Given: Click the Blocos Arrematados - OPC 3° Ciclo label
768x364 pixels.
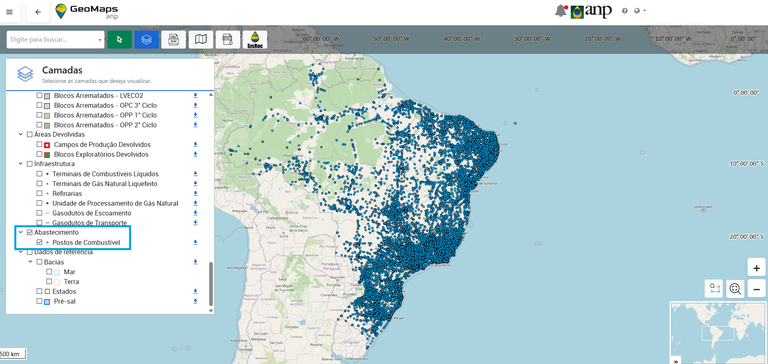Looking at the screenshot, I should click(x=105, y=105).
